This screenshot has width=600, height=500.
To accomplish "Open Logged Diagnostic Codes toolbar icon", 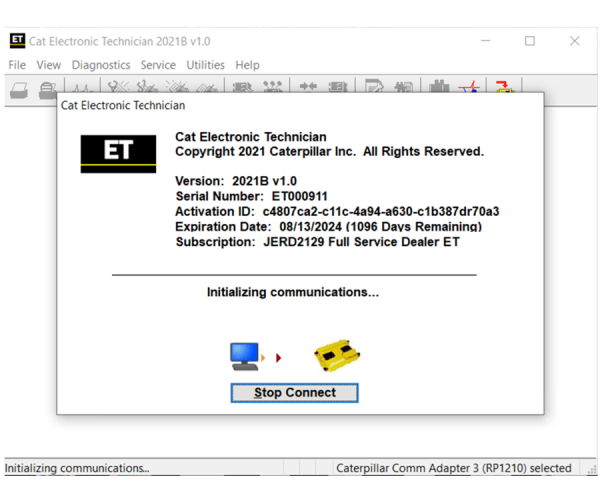I will pos(147,86).
